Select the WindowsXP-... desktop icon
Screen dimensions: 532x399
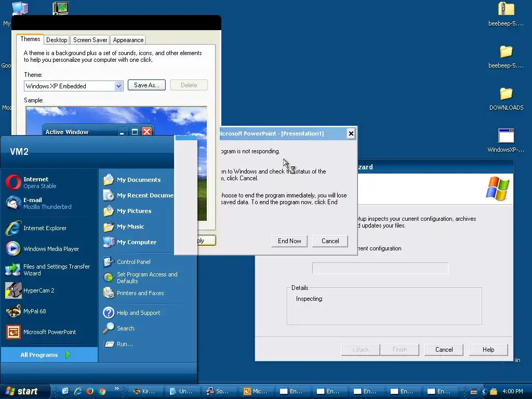tap(506, 140)
